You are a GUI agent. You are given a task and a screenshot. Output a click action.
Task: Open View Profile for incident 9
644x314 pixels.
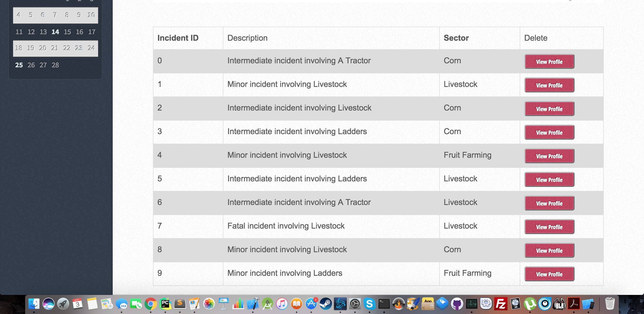coord(549,274)
